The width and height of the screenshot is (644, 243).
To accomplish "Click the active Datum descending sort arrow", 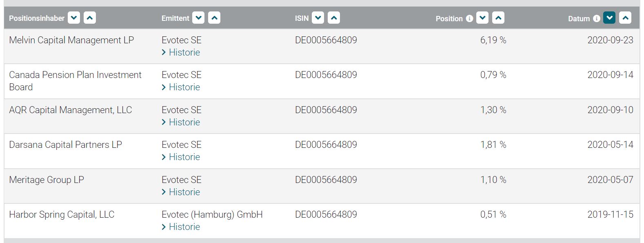I will pyautogui.click(x=609, y=18).
